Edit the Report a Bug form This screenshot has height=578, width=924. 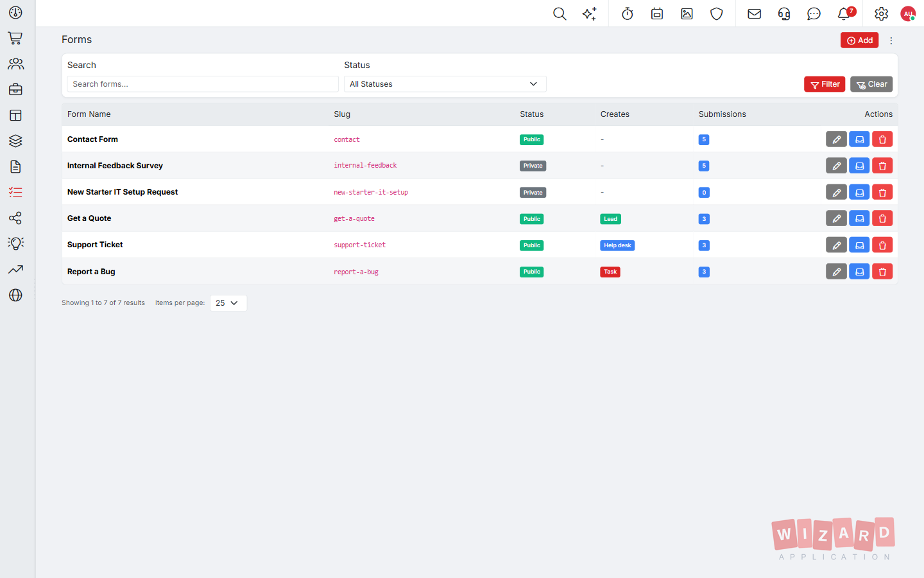[x=836, y=272]
